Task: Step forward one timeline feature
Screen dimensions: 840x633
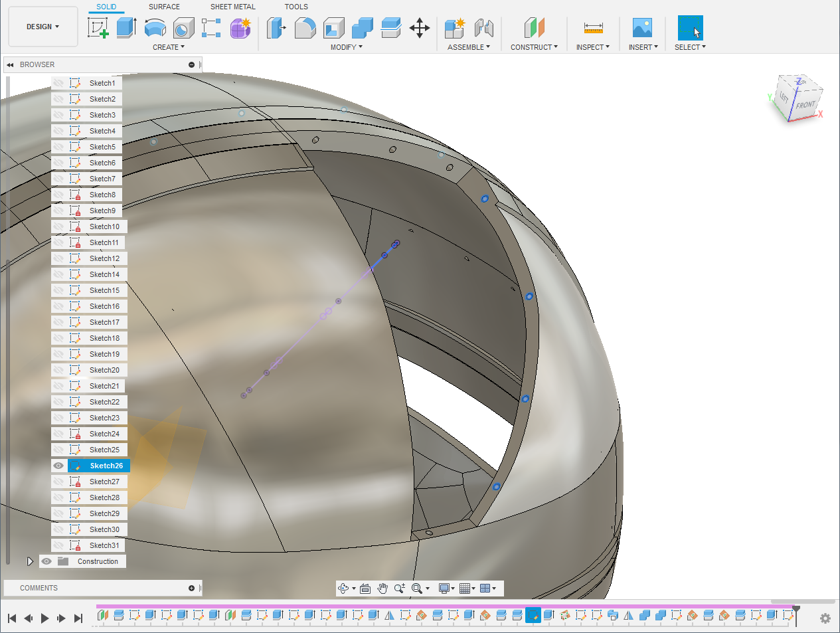Action: [x=61, y=618]
